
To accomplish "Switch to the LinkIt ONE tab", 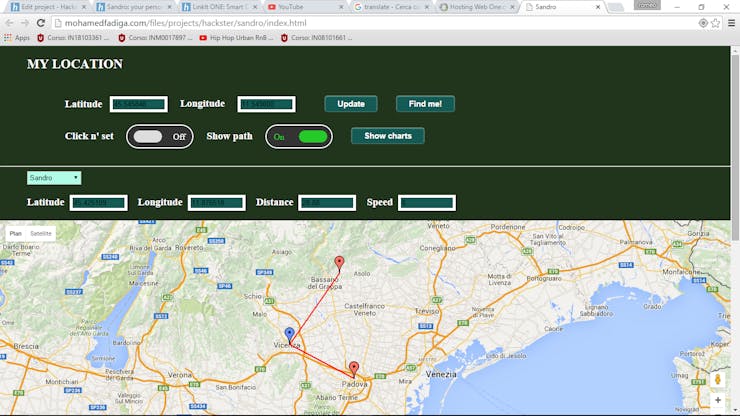I will pyautogui.click(x=220, y=7).
